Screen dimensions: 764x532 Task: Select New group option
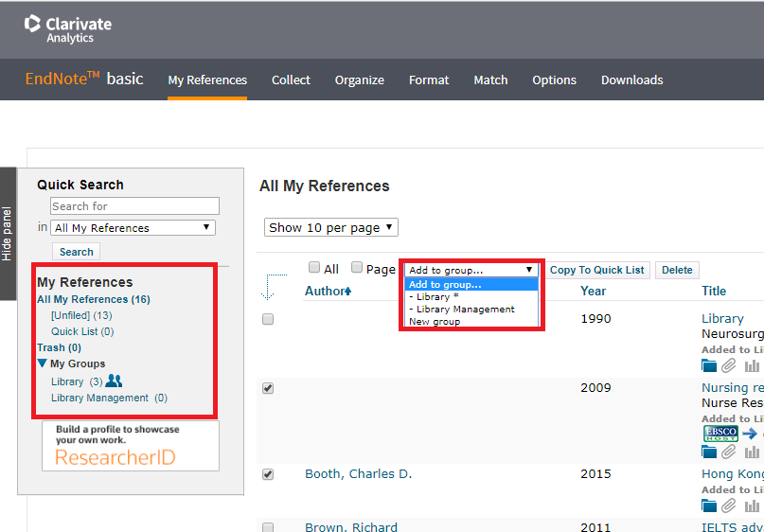[x=471, y=321]
